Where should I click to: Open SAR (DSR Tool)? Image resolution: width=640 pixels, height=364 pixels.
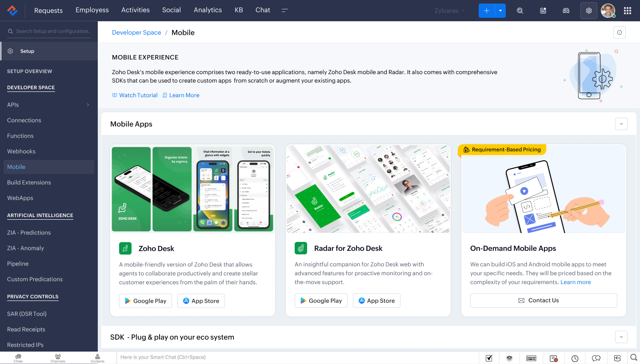point(27,314)
